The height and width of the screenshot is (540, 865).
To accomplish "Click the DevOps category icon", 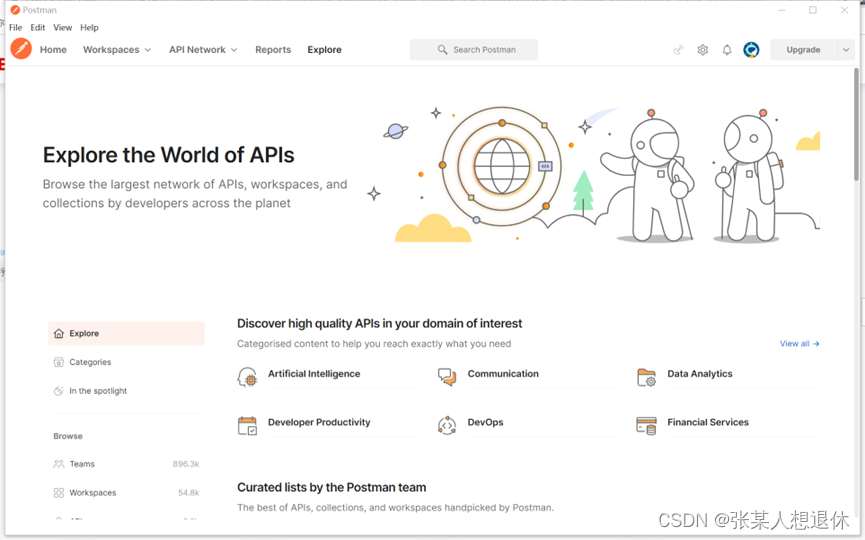I will (447, 426).
